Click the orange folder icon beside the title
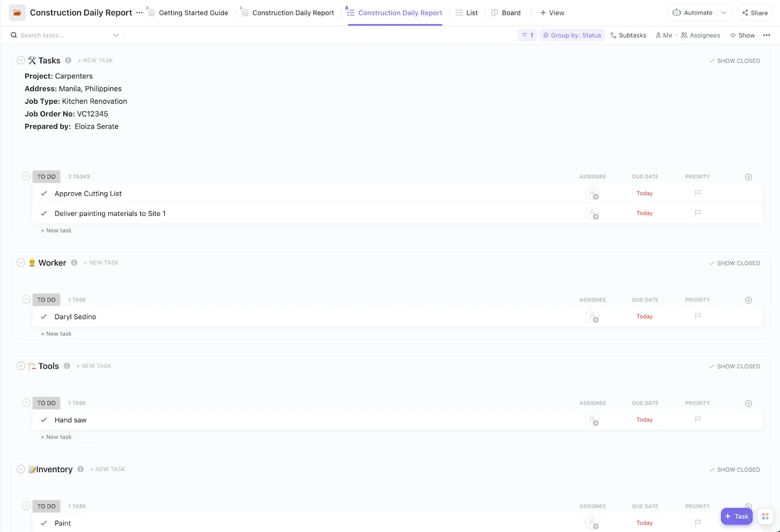 (x=17, y=13)
